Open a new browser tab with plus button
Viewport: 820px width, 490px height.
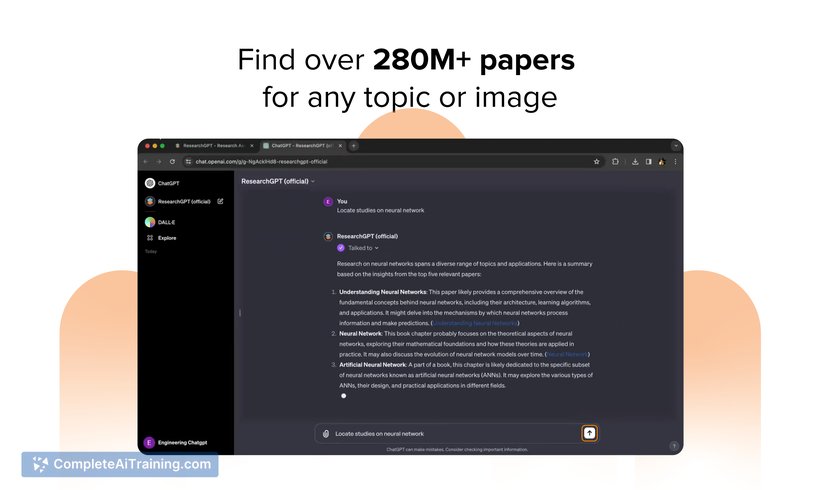[x=354, y=146]
